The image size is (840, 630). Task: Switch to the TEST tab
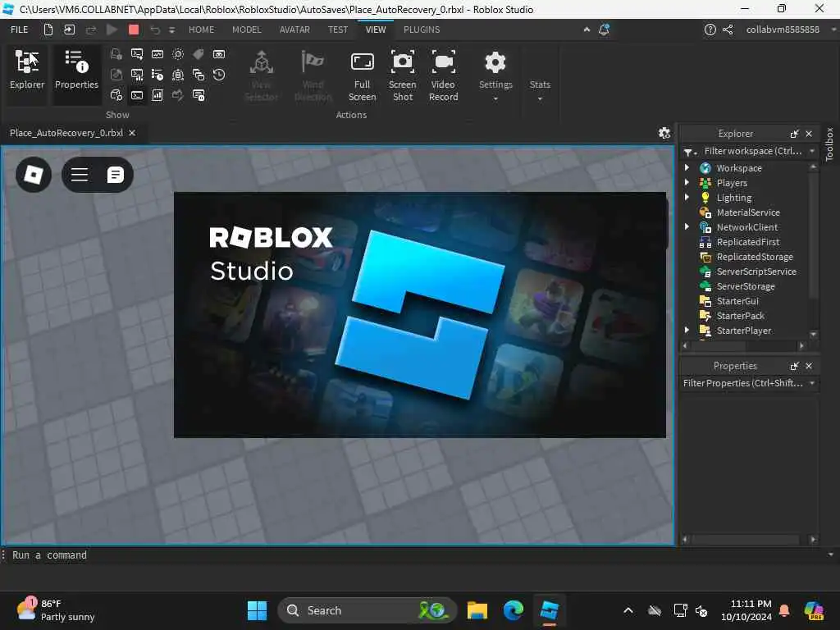(x=338, y=30)
